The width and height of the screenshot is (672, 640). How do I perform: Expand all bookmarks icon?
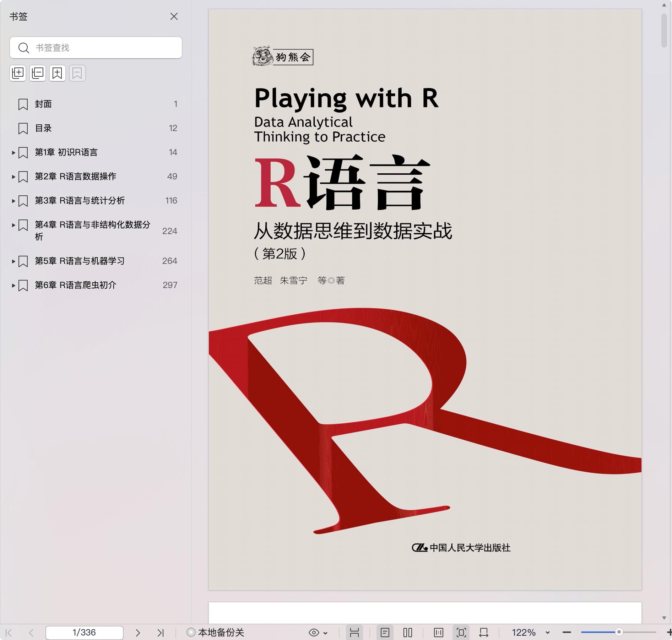tap(18, 73)
